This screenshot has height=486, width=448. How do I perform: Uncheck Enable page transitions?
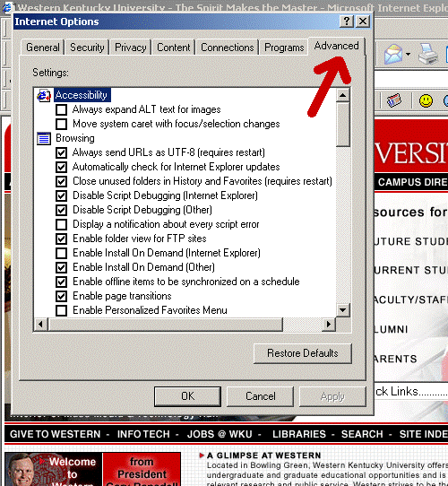(x=61, y=296)
